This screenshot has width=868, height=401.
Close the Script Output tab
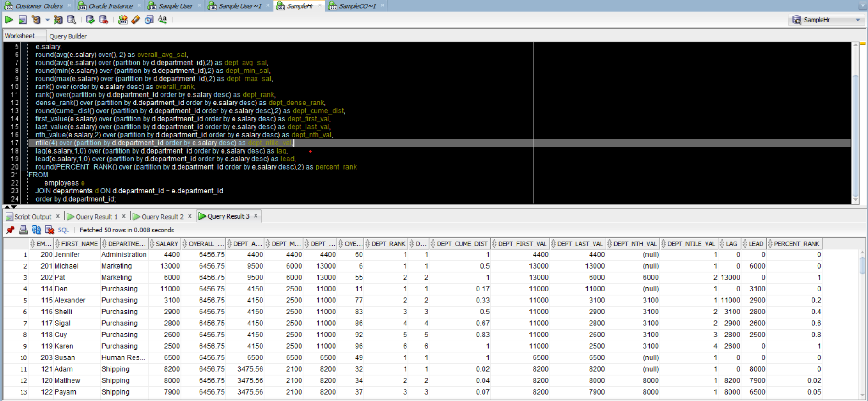(58, 216)
